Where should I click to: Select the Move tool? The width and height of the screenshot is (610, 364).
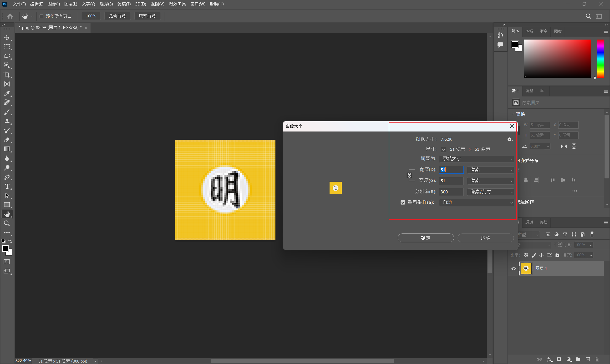pos(7,38)
